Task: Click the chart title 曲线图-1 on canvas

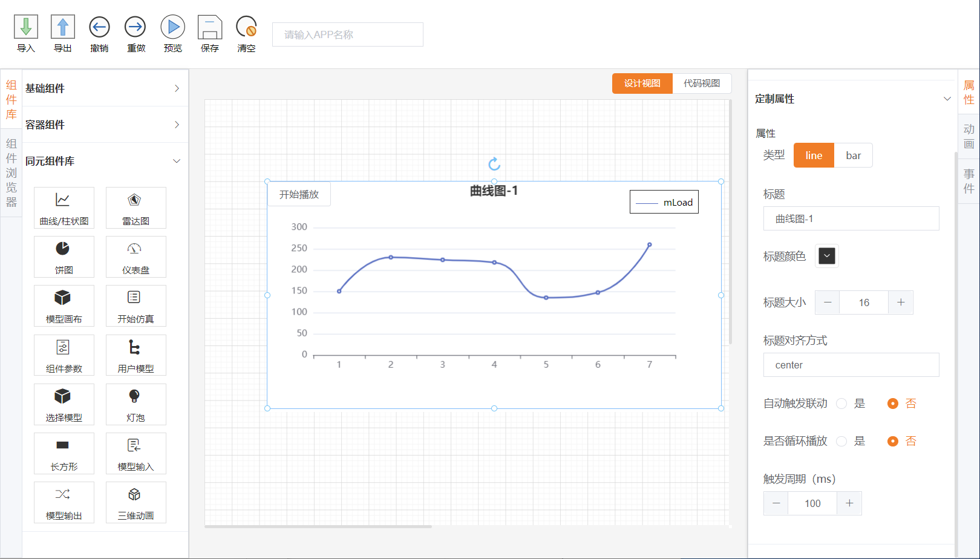Action: (x=494, y=191)
